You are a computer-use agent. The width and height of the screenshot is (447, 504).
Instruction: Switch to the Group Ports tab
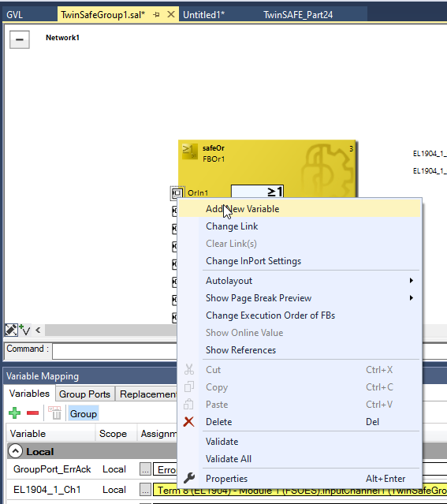click(x=84, y=394)
